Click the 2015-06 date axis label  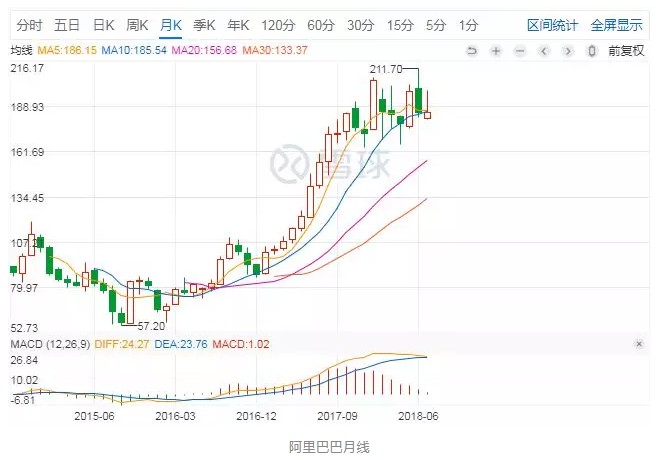pos(94,416)
